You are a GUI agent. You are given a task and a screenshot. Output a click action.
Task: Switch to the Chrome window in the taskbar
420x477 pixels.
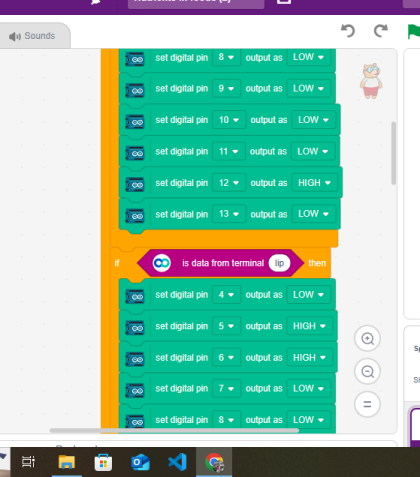(x=214, y=462)
